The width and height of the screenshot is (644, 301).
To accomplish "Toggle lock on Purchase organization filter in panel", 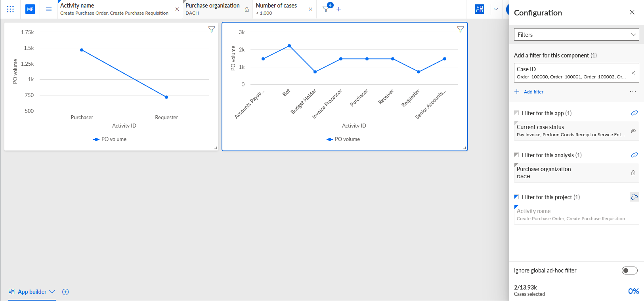I will point(633,173).
